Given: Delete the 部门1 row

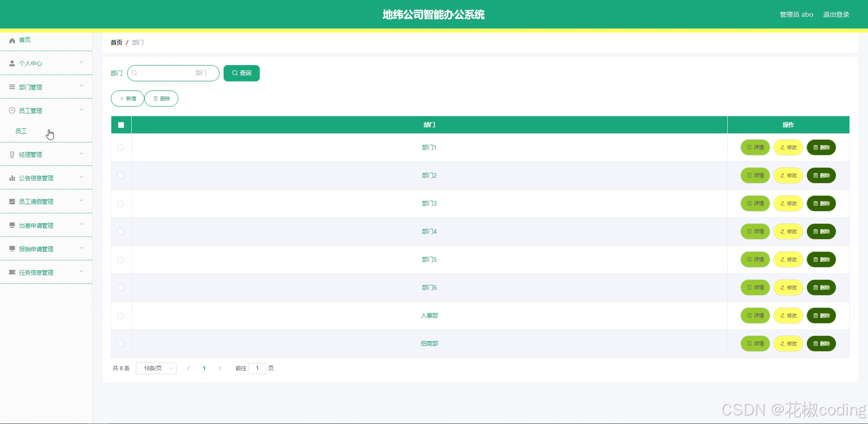Looking at the screenshot, I should (821, 147).
